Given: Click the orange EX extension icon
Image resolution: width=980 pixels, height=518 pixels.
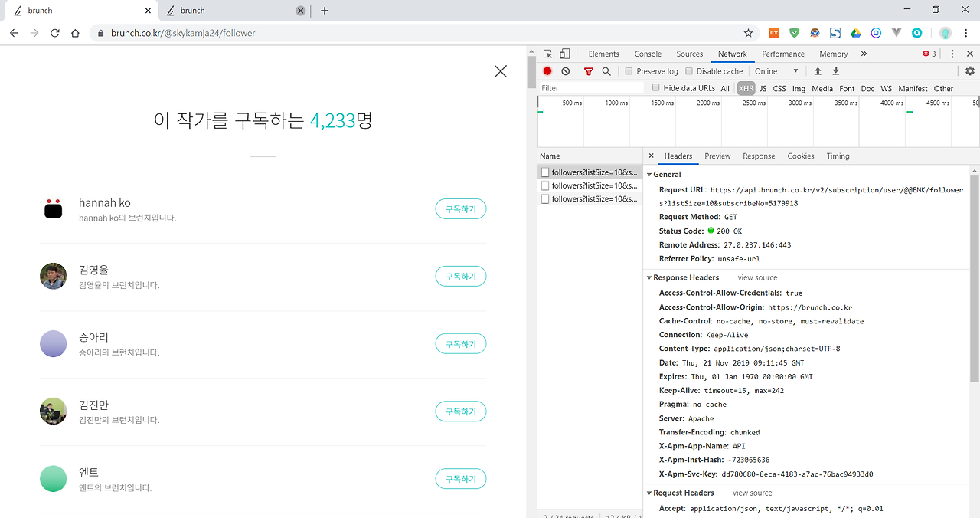Looking at the screenshot, I should pos(774,33).
